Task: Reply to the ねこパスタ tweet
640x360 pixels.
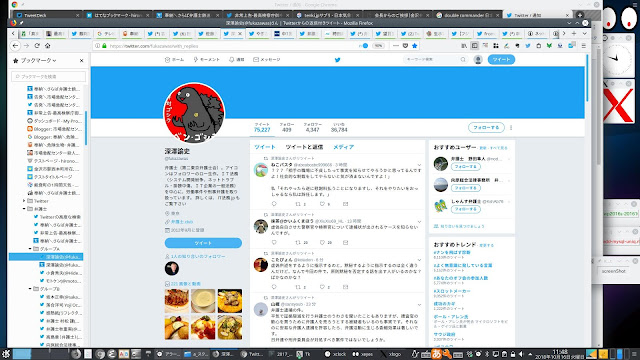Action: pos(274,204)
